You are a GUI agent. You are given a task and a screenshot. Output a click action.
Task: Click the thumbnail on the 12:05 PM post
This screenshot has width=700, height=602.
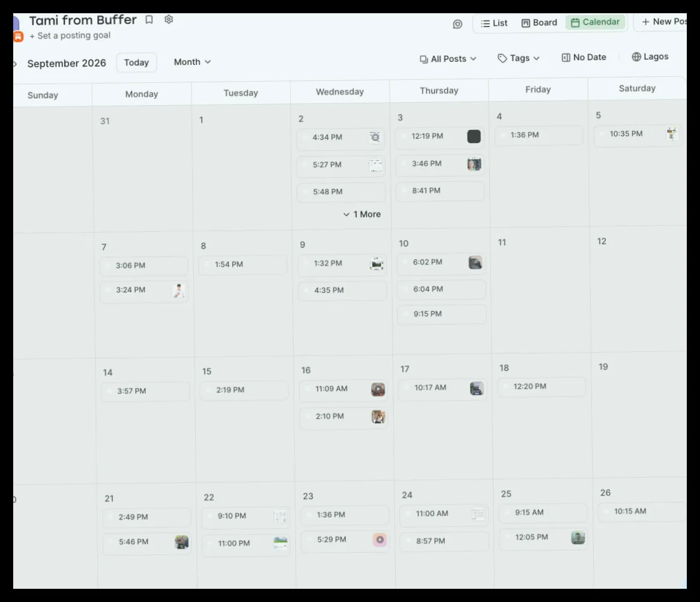click(578, 538)
